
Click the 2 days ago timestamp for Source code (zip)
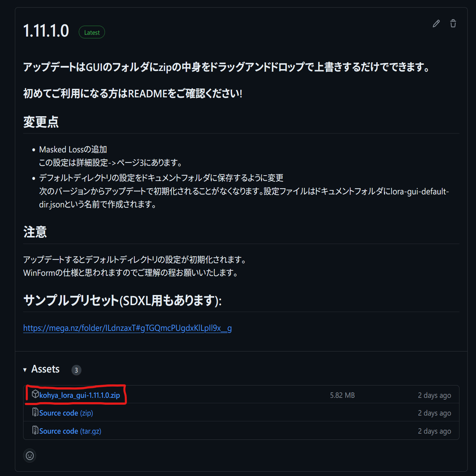coord(434,413)
